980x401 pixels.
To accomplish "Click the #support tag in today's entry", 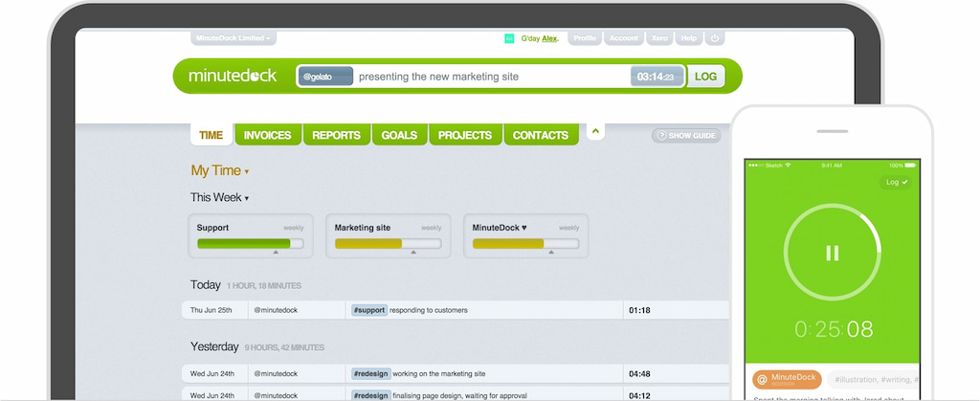I will point(368,310).
